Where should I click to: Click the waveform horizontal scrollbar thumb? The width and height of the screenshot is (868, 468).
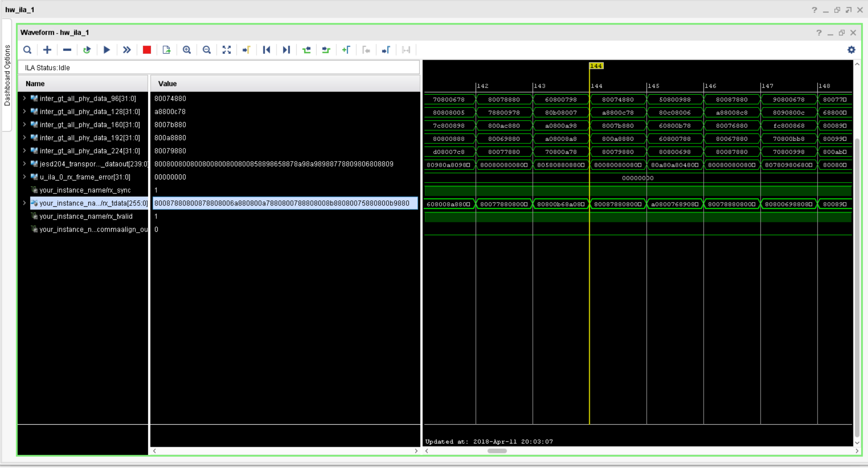497,451
